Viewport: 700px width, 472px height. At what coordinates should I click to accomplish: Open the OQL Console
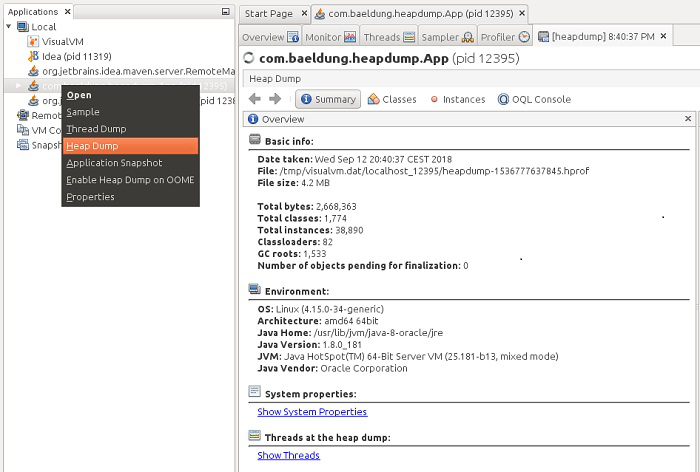(534, 99)
